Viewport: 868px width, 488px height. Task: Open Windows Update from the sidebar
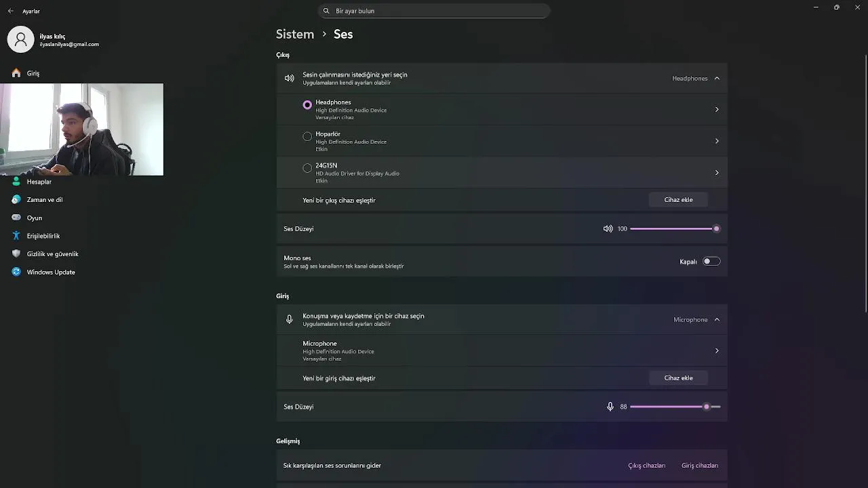point(50,272)
